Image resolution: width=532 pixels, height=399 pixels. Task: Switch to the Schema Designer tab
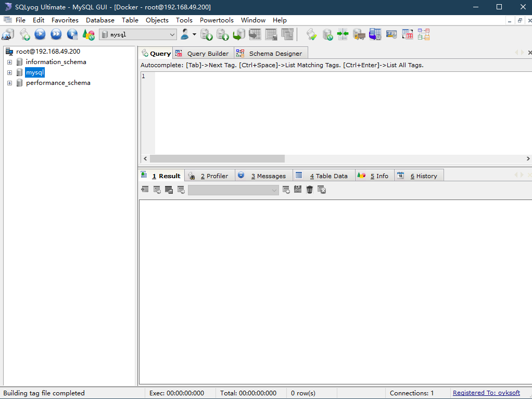click(271, 53)
